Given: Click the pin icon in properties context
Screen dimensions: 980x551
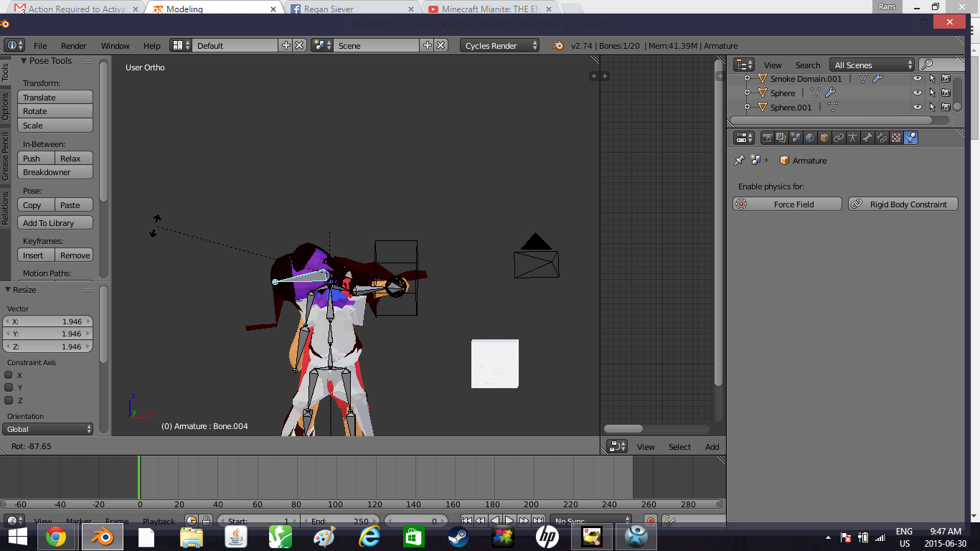Looking at the screenshot, I should (740, 161).
